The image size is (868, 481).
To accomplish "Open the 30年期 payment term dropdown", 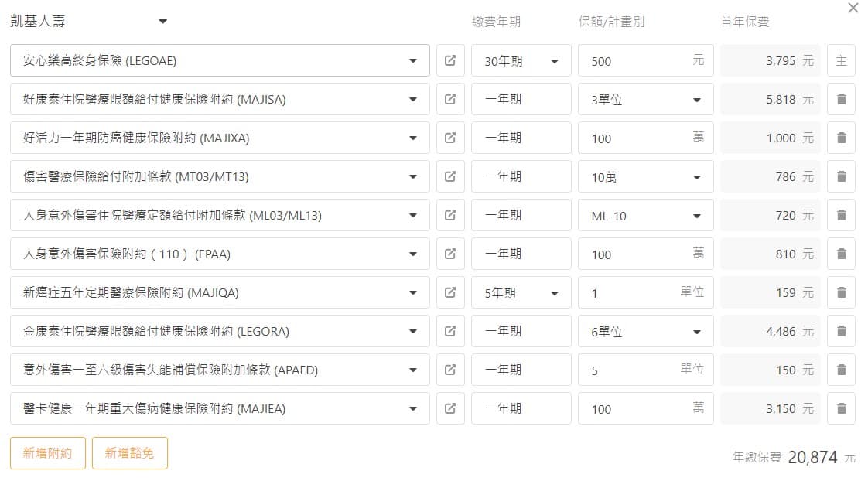I will click(521, 61).
